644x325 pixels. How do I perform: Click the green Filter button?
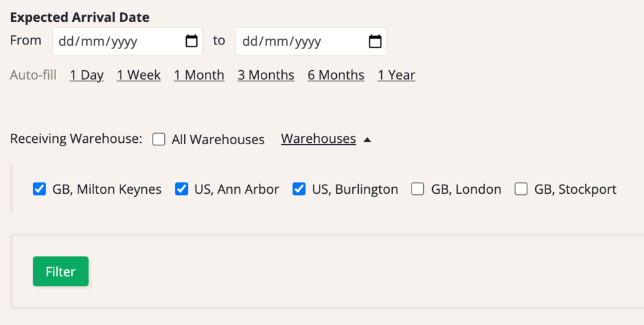click(61, 271)
